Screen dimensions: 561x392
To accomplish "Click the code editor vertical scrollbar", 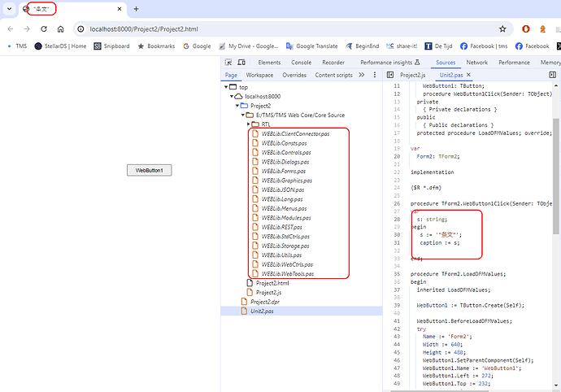I will (x=555, y=176).
